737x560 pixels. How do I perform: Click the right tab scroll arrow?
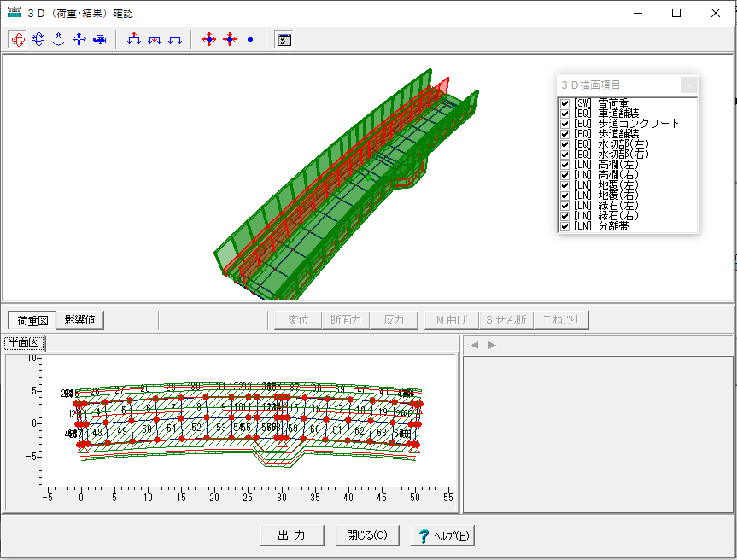click(492, 345)
